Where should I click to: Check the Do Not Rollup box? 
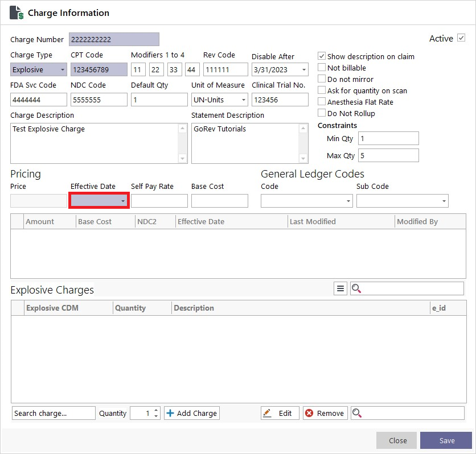point(322,113)
